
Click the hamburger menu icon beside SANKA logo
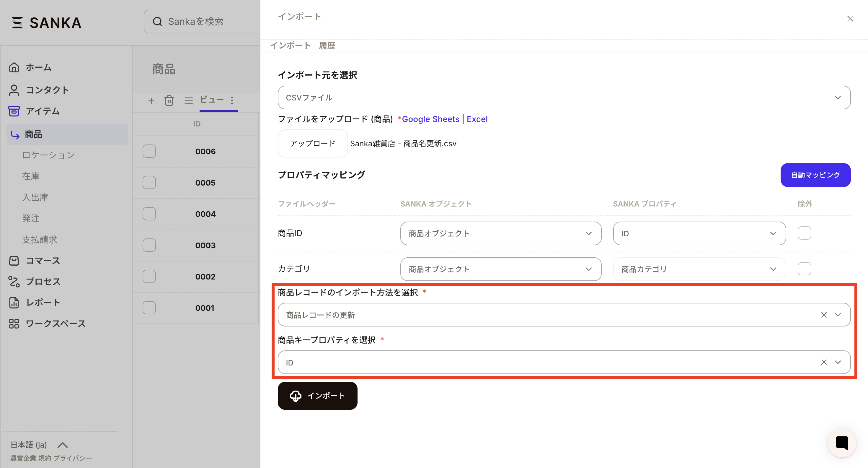[17, 22]
